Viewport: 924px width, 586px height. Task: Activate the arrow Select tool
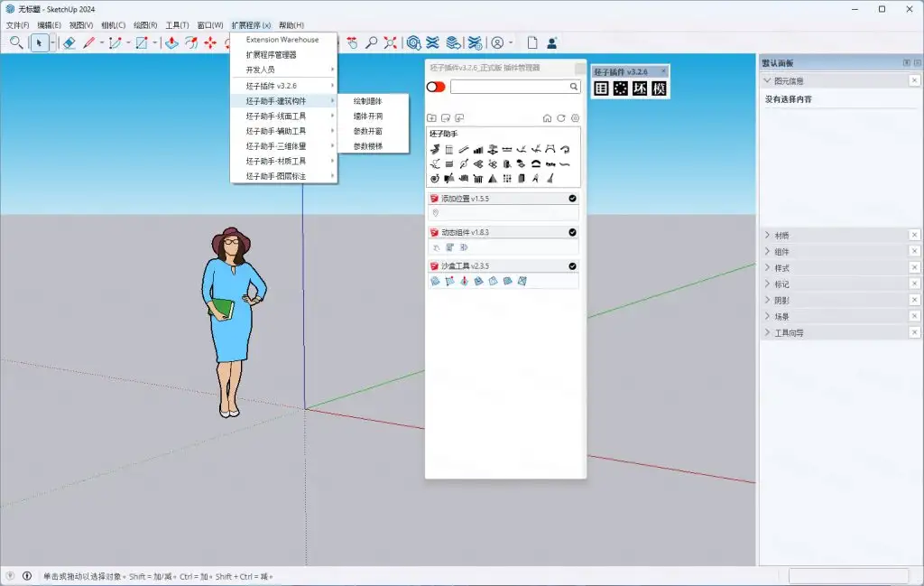point(39,42)
